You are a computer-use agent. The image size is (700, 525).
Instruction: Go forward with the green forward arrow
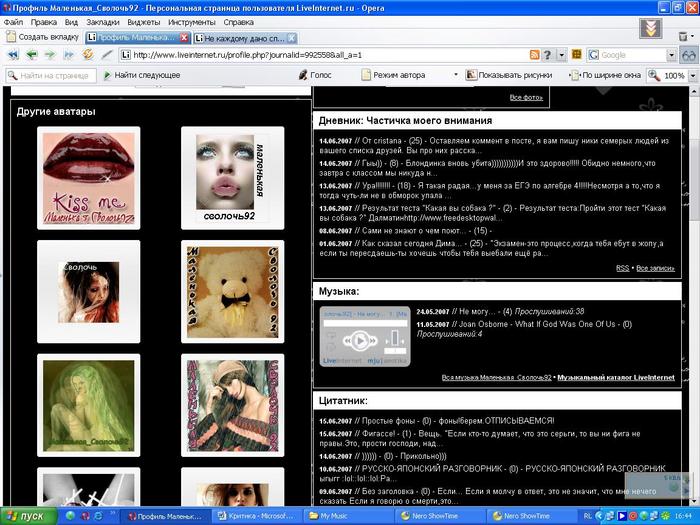coord(50,55)
